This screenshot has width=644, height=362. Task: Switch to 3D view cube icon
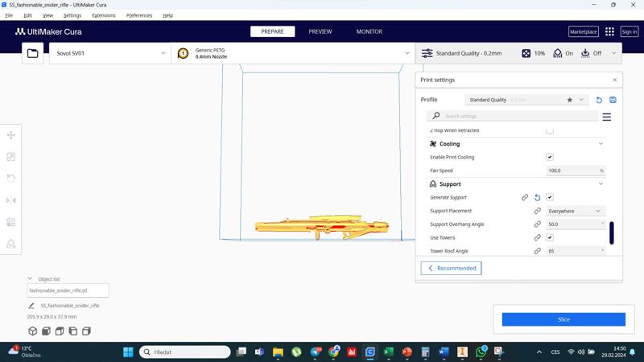click(32, 331)
